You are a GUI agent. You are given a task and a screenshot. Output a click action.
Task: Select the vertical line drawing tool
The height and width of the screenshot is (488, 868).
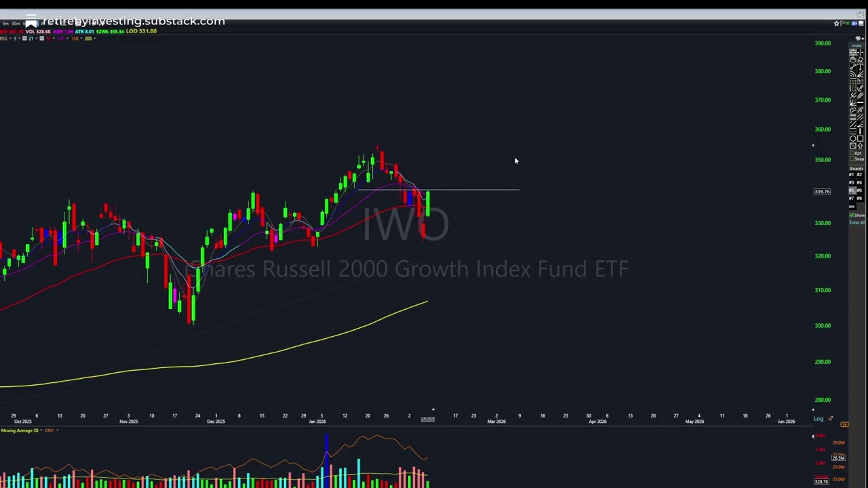(860, 131)
